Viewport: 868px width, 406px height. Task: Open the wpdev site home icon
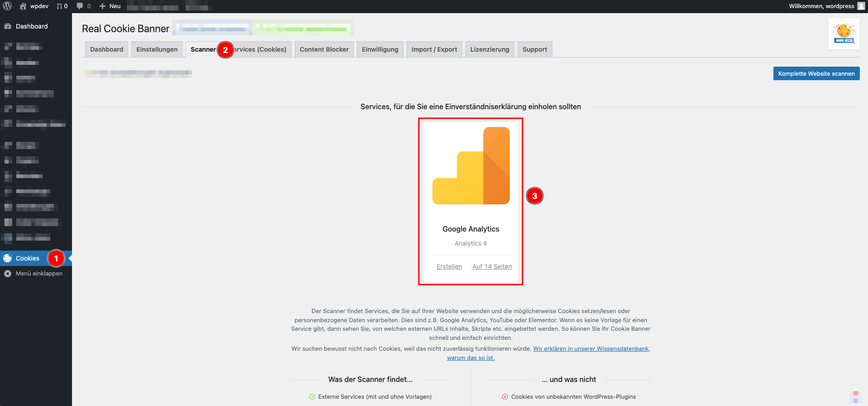[23, 6]
